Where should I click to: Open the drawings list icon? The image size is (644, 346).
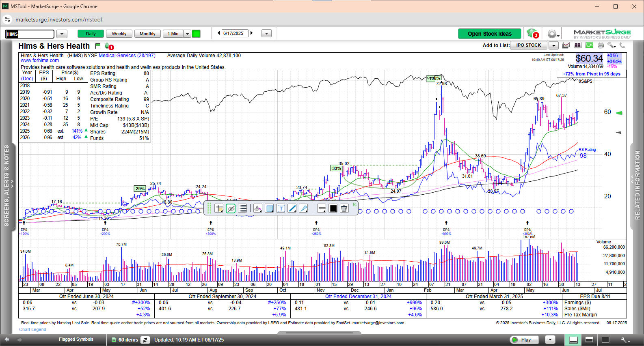coord(243,208)
